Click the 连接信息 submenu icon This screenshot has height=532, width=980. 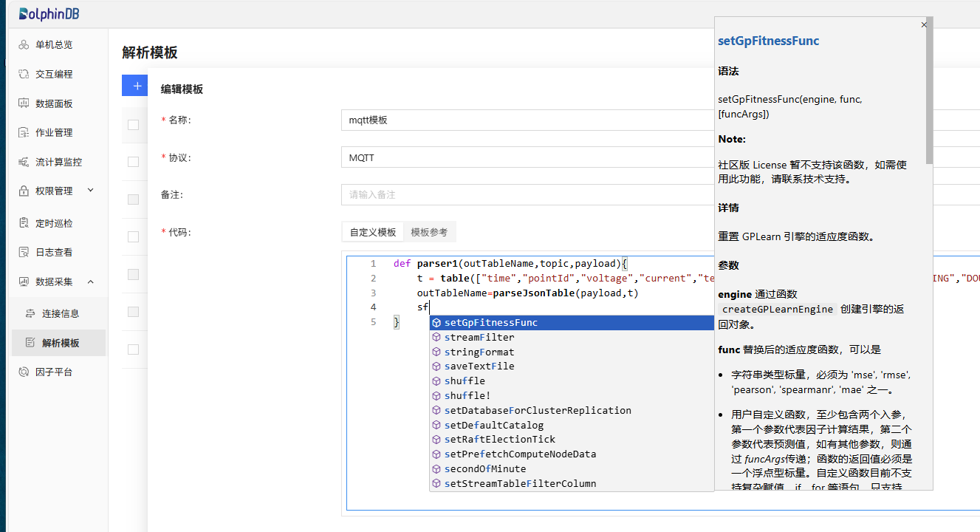pyautogui.click(x=30, y=313)
